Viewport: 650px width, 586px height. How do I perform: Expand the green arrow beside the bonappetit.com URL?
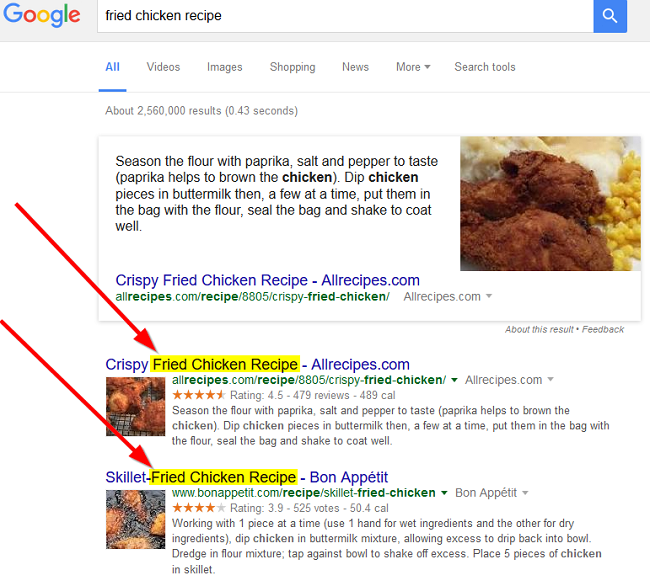tap(444, 493)
